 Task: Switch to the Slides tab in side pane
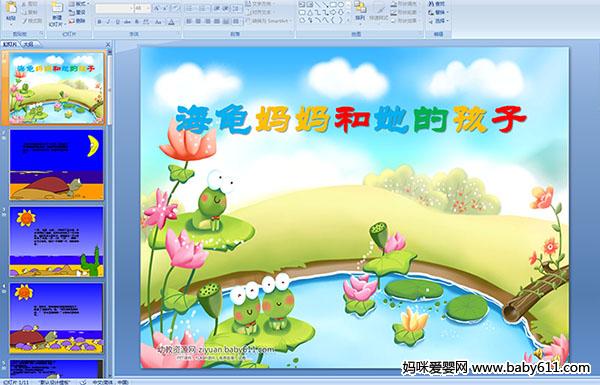point(10,44)
